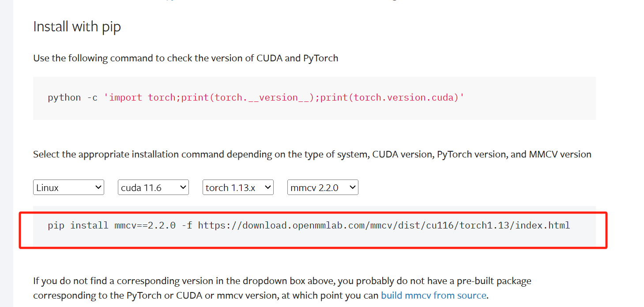
Task: Click the paragraph about missing pre-built packages
Action: click(x=281, y=288)
